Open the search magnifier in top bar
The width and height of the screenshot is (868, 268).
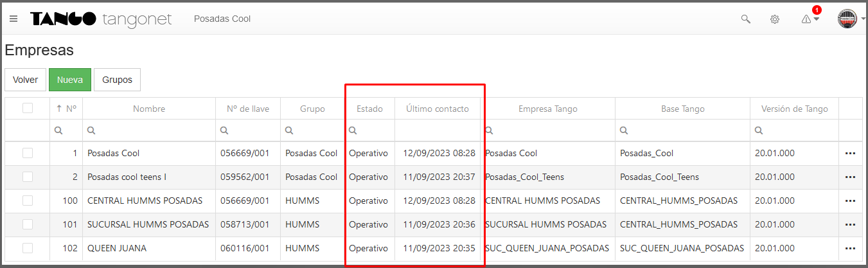(746, 19)
